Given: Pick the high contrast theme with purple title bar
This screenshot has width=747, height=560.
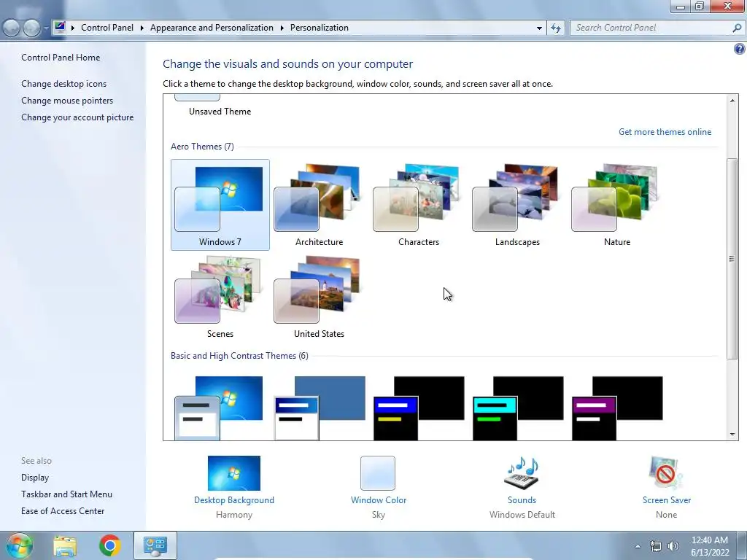Looking at the screenshot, I should click(617, 408).
